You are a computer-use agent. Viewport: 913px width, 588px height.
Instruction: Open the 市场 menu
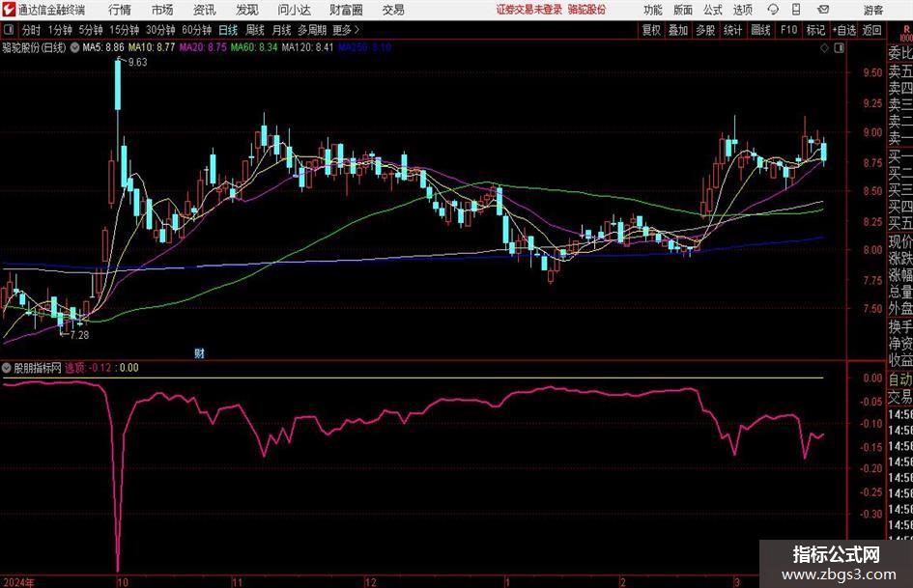click(x=162, y=10)
